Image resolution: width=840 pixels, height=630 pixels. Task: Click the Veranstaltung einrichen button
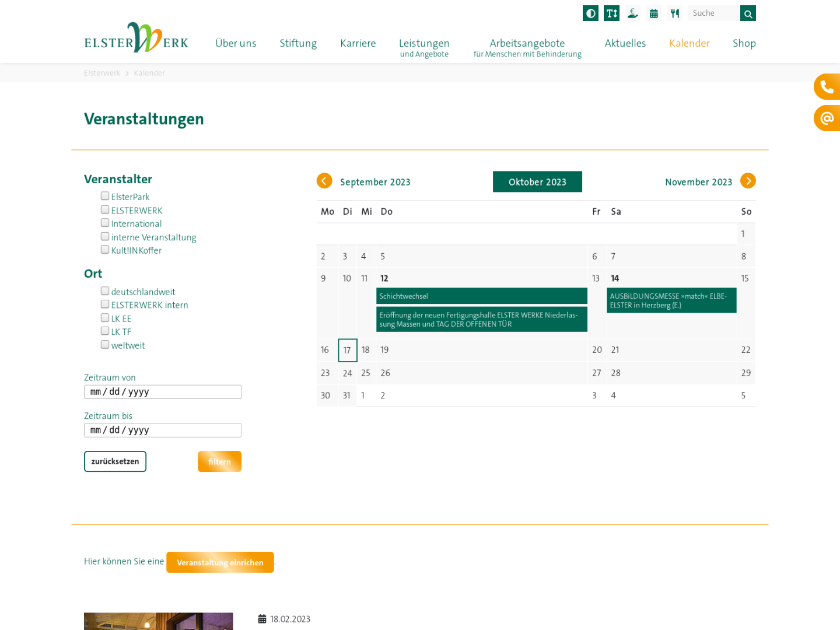(220, 562)
